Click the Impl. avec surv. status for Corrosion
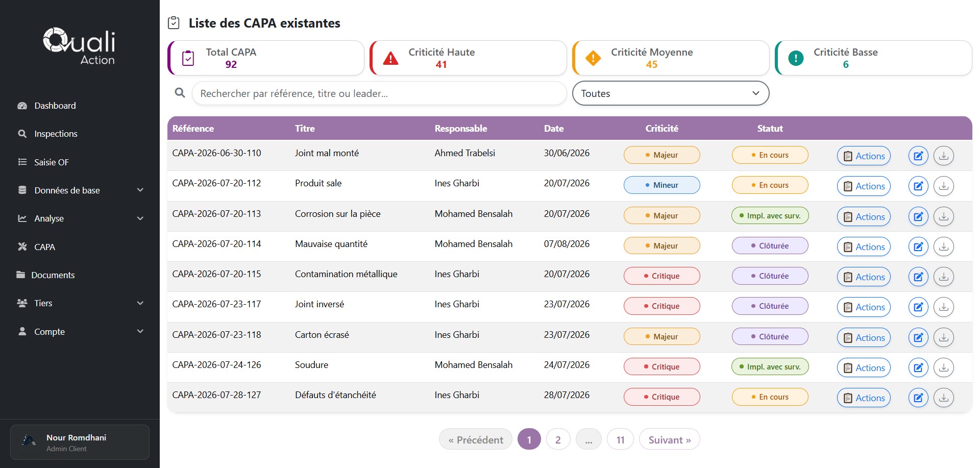980x468 pixels. pyautogui.click(x=770, y=215)
